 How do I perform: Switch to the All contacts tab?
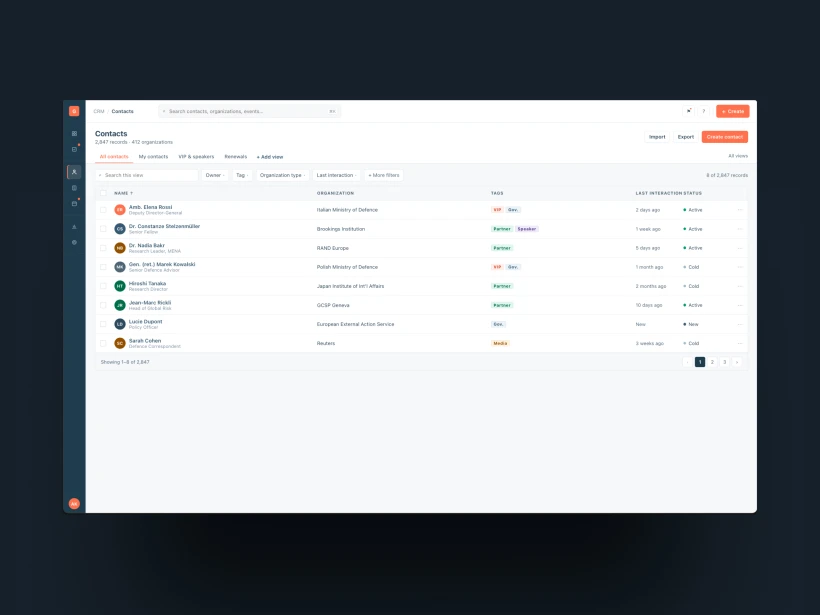[114, 157]
